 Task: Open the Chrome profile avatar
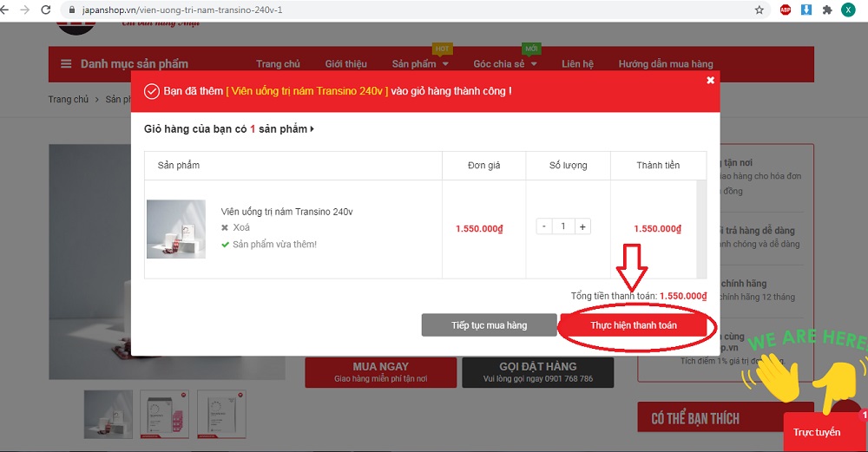point(848,10)
